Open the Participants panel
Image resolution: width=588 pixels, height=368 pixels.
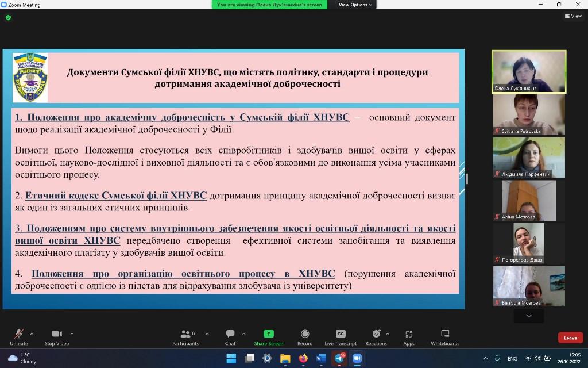[185, 337]
